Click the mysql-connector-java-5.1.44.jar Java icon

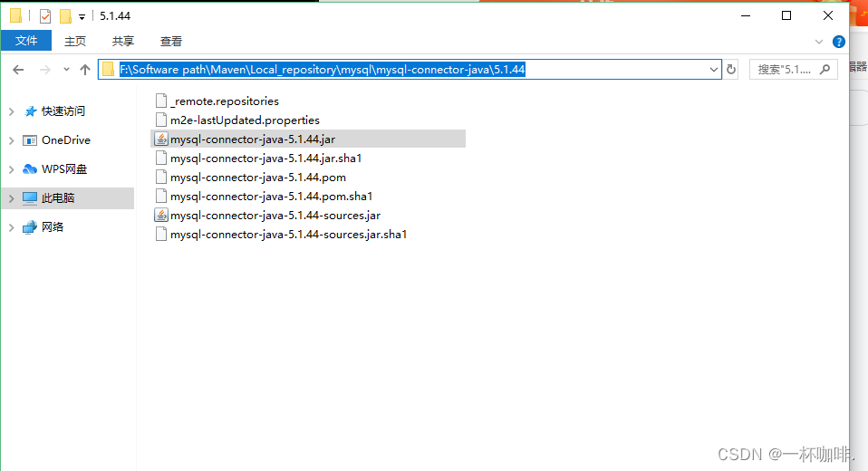(x=161, y=139)
